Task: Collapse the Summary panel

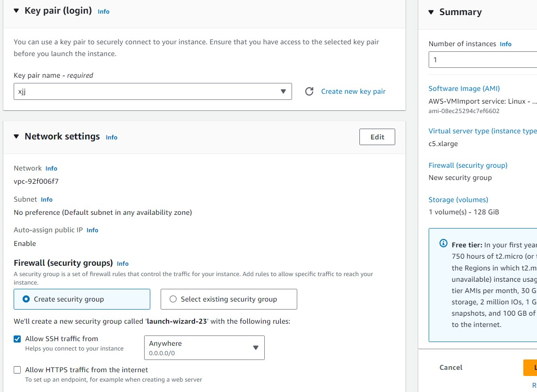Action: (x=431, y=12)
